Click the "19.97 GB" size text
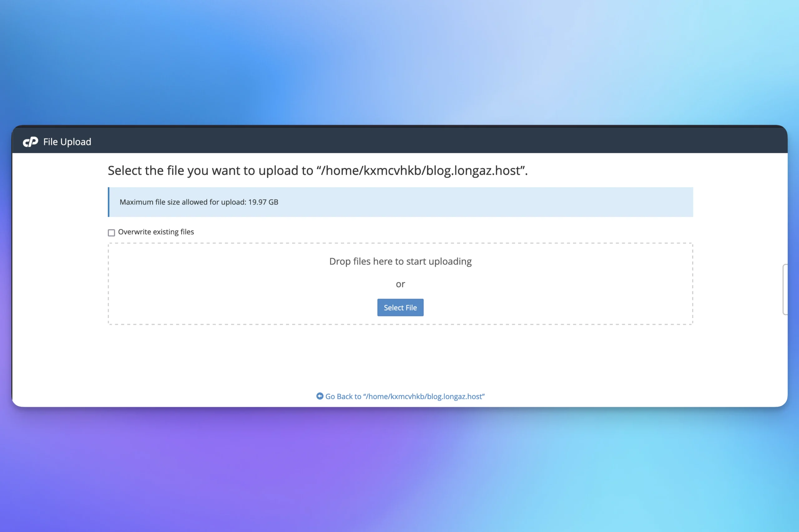Screen dimensions: 799x532 [x=263, y=202]
